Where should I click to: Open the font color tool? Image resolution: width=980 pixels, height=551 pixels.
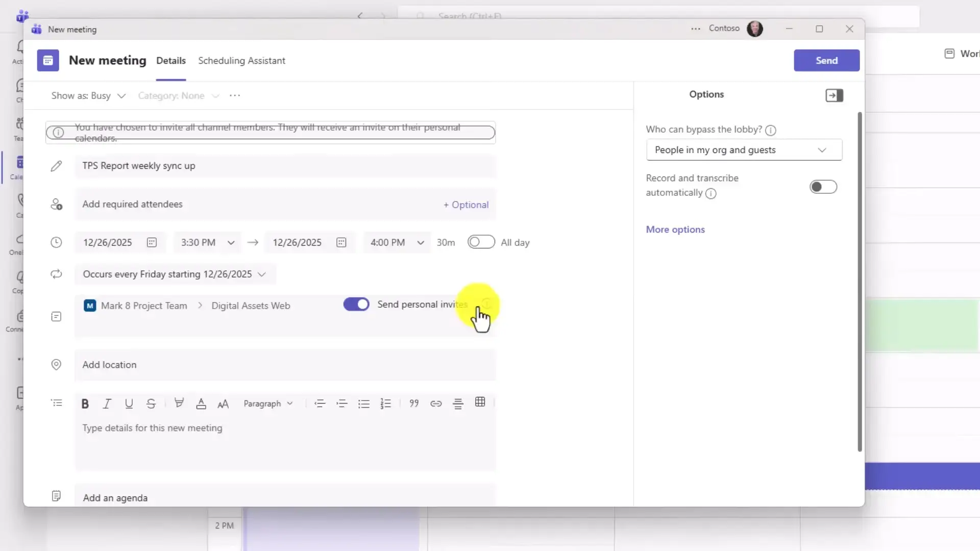(x=201, y=404)
